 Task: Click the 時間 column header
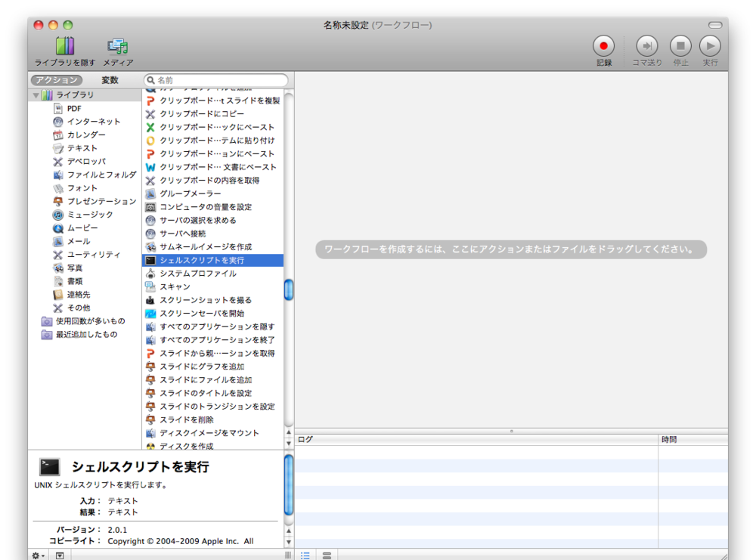(x=693, y=440)
